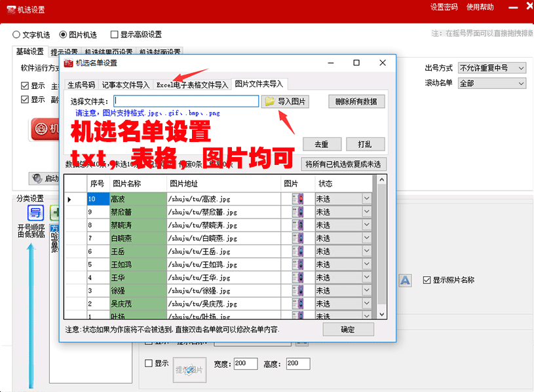
Task: Switch to the Excel电子表格文件导入 tab
Action: click(192, 84)
